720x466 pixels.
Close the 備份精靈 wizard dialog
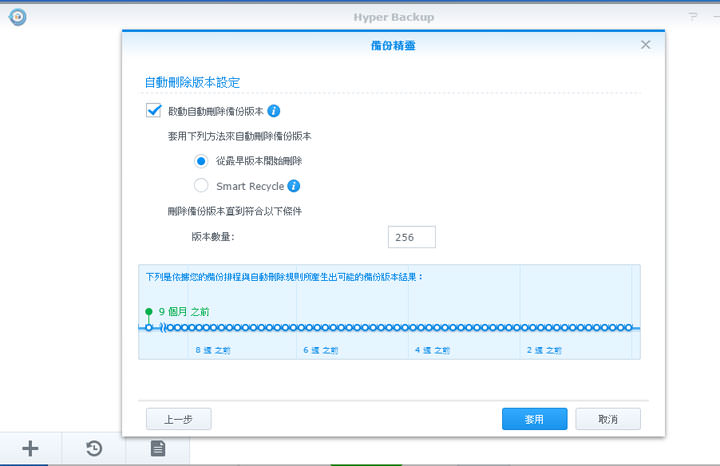[645, 45]
